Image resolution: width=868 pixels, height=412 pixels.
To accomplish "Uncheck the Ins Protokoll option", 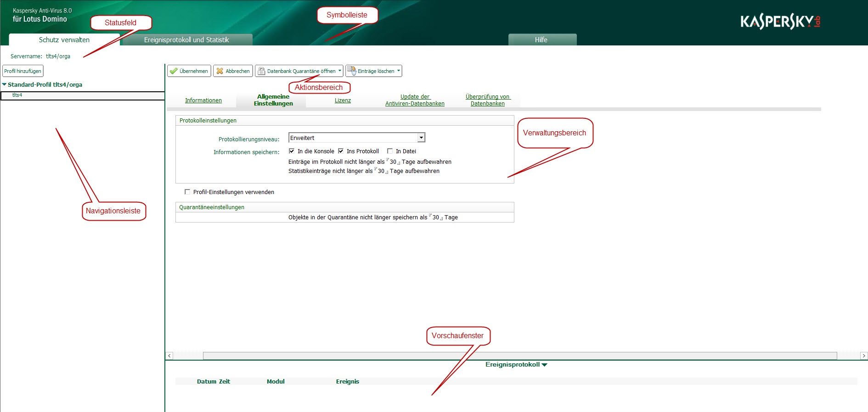I will (x=341, y=151).
